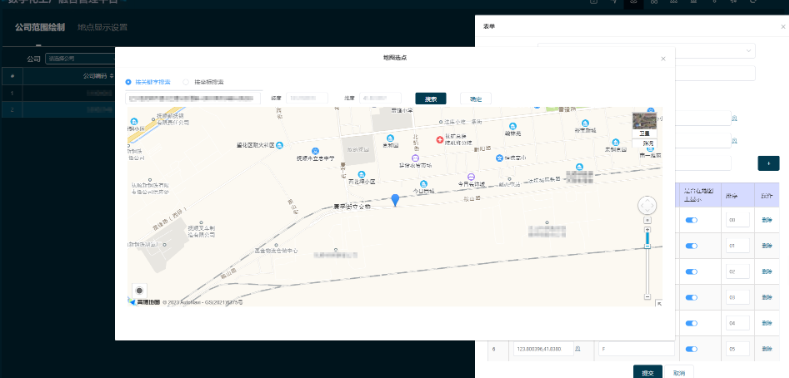The width and height of the screenshot is (789, 378).
Task: Click the 提交 submit button
Action: tap(647, 373)
